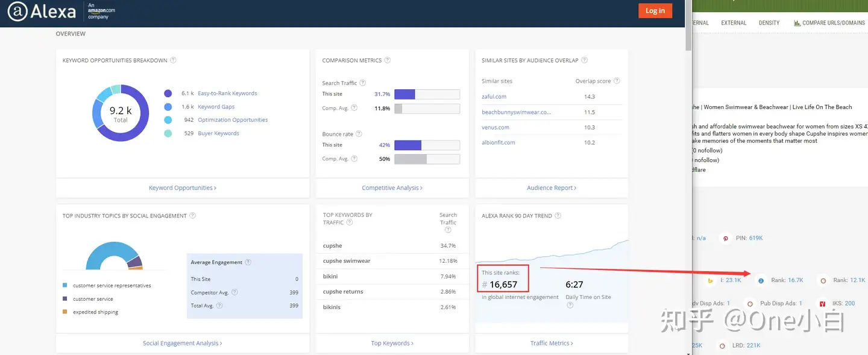The image size is (868, 355).
Task: Click Rank value 12.1K in SEO panel
Action: coord(857,280)
